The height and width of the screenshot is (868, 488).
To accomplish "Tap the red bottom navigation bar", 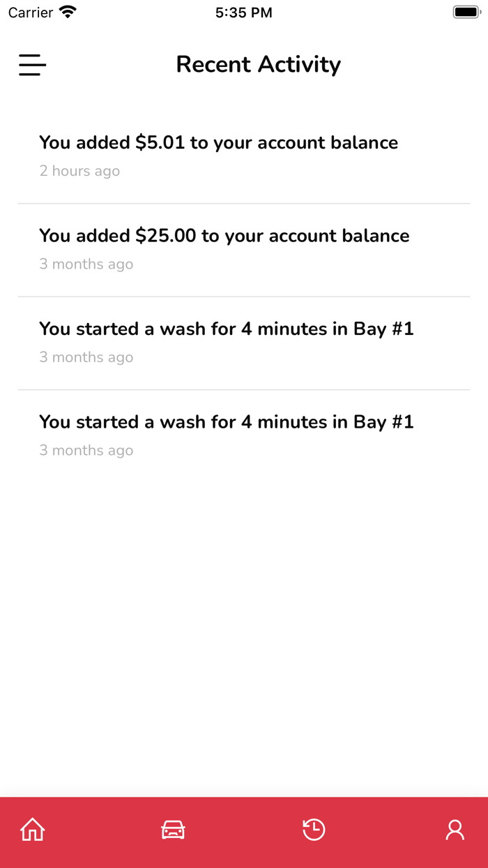I will (x=244, y=830).
